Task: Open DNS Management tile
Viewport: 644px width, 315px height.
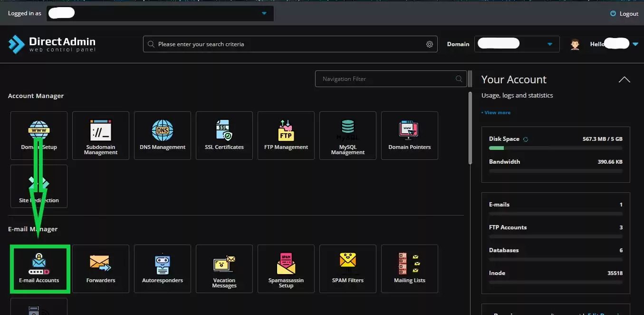Action: point(163,136)
